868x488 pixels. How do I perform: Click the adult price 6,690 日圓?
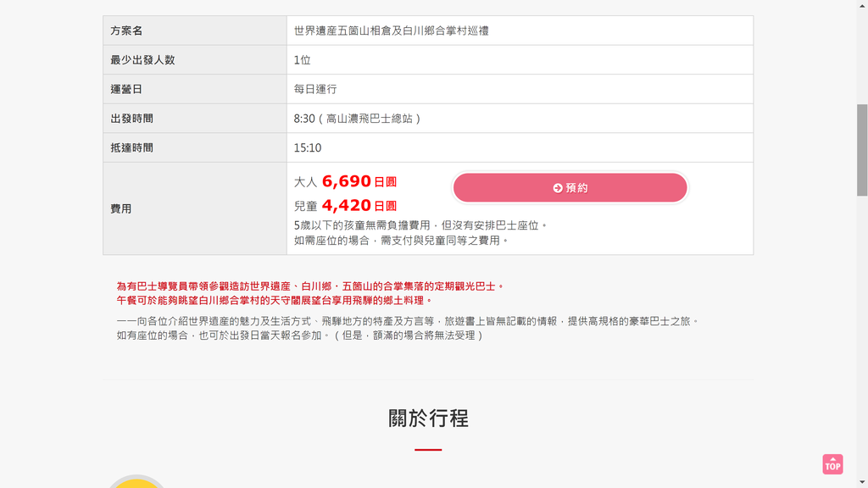click(x=359, y=181)
